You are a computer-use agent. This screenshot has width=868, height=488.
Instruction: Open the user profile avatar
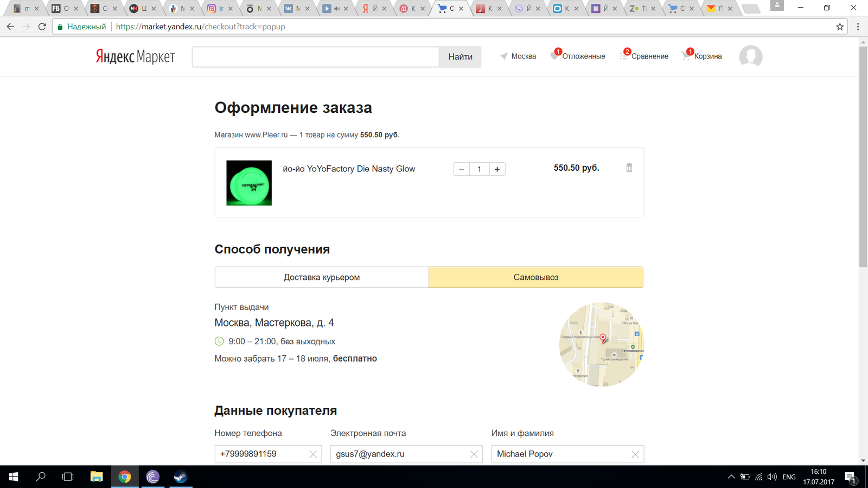click(x=751, y=56)
